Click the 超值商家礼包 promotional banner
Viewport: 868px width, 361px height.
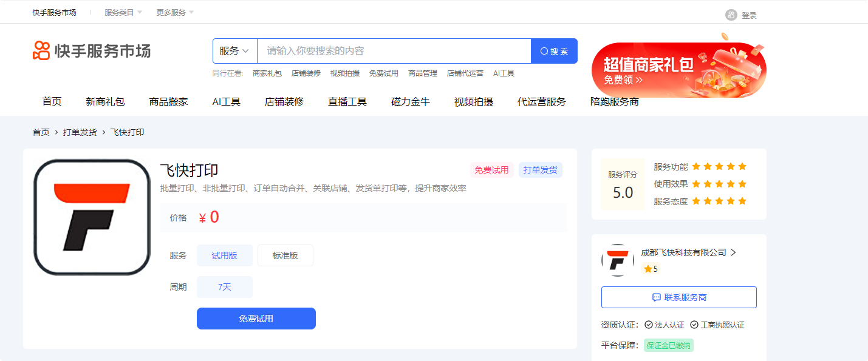678,70
